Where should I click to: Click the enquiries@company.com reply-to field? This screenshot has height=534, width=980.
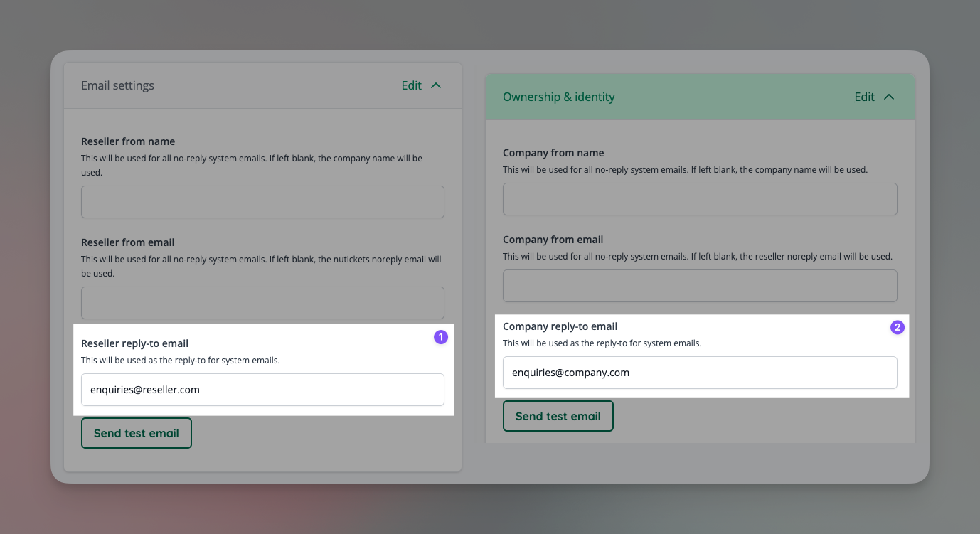click(700, 373)
